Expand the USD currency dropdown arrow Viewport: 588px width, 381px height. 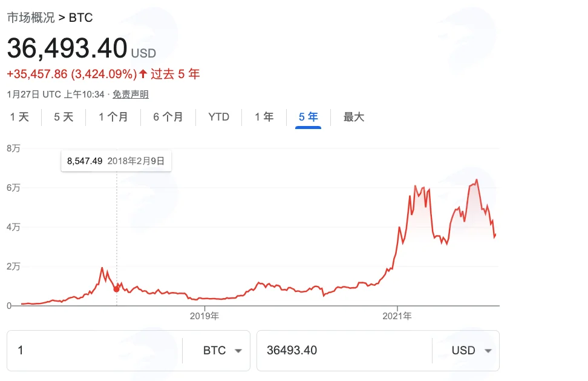pyautogui.click(x=488, y=351)
